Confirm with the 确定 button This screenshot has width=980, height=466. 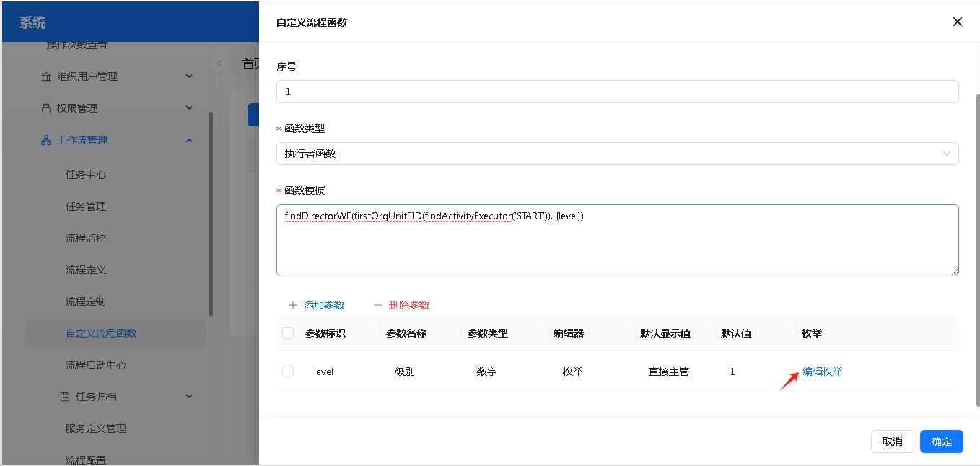point(942,441)
